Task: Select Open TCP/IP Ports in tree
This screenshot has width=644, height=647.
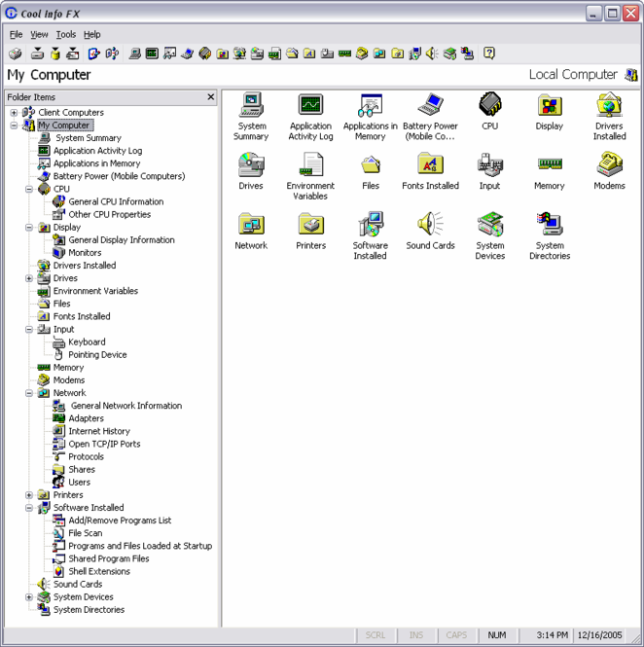Action: pos(103,444)
